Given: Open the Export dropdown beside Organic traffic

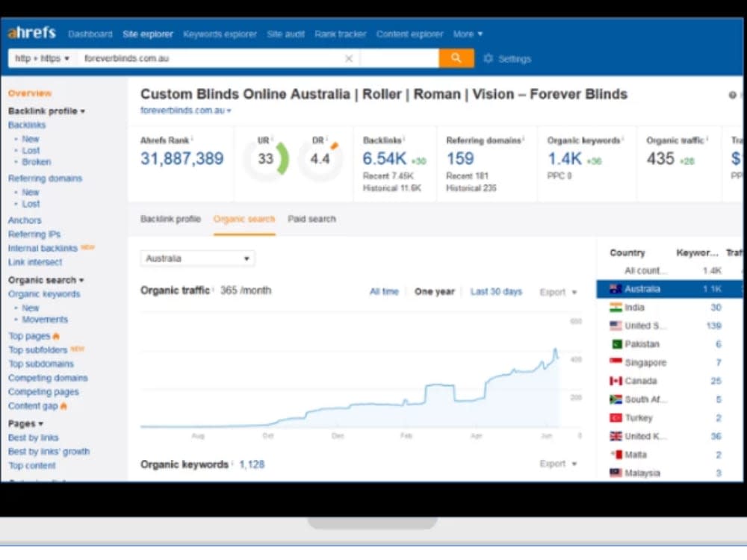Looking at the screenshot, I should 558,292.
